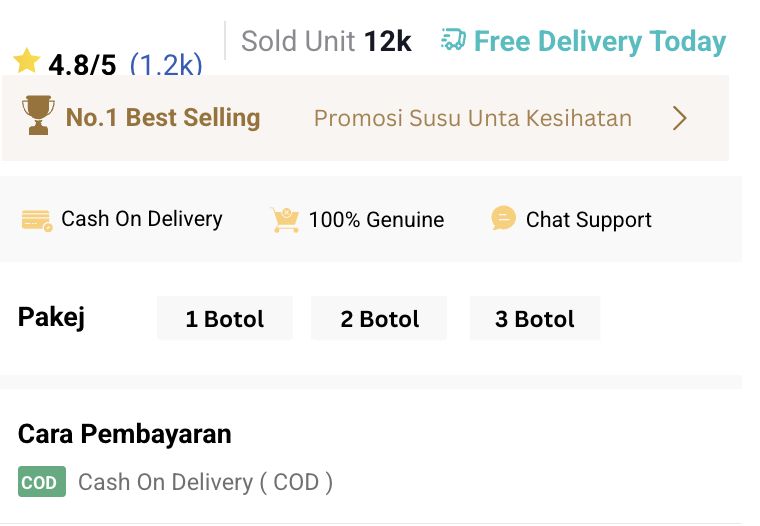This screenshot has width=760, height=526.
Task: Click the Free Delivery Today text
Action: click(x=600, y=42)
